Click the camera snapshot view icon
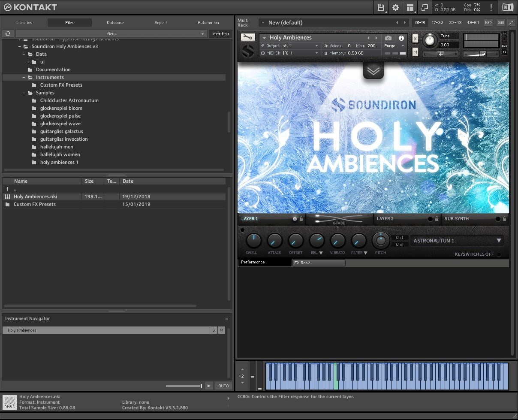The width and height of the screenshot is (518, 420). point(388,38)
